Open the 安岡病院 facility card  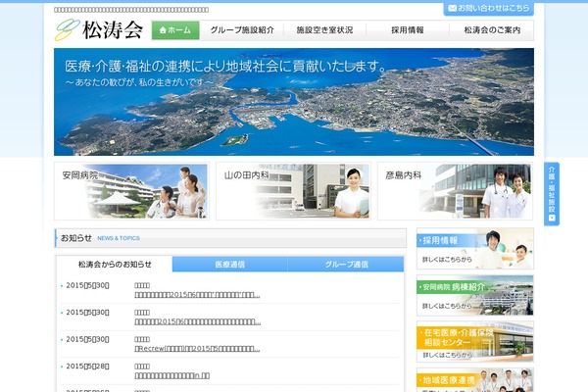[x=131, y=191]
